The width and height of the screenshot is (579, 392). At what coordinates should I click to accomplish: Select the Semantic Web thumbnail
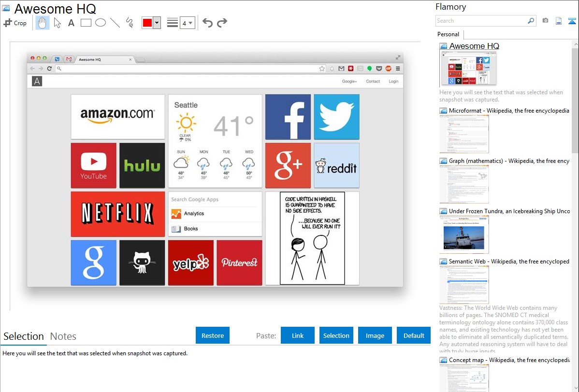pyautogui.click(x=464, y=285)
